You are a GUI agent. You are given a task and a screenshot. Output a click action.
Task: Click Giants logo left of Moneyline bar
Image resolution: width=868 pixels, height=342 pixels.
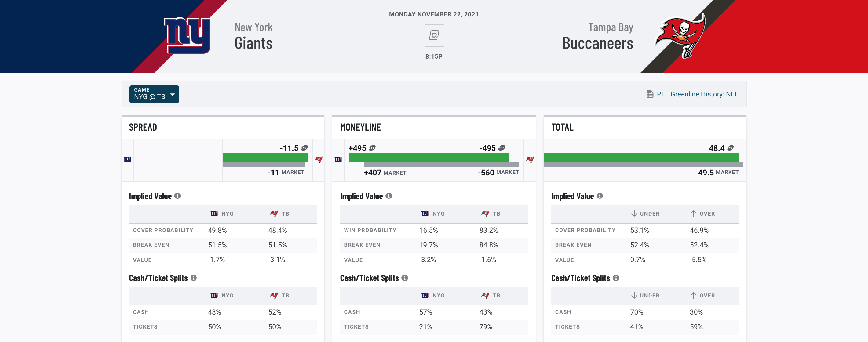[338, 159]
